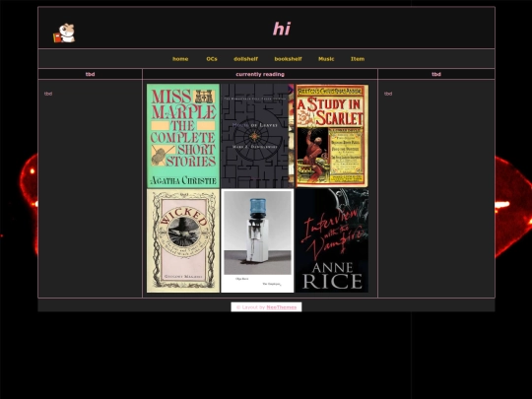Open the NeoThemes credit link
The width and height of the screenshot is (532, 399).
pos(281,307)
